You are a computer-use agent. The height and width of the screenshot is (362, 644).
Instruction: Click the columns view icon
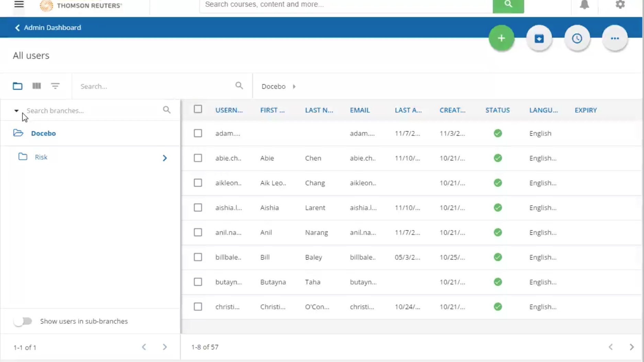[x=36, y=86]
